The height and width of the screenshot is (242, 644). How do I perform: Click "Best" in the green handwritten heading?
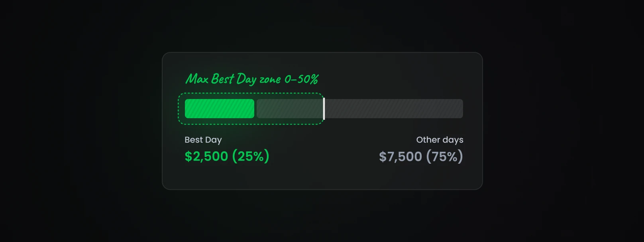(x=222, y=79)
